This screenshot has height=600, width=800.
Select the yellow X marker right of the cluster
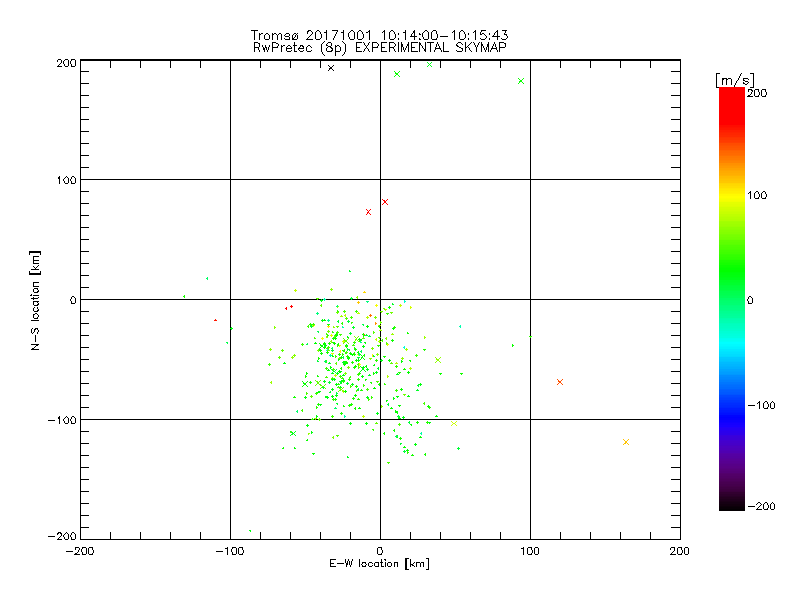pos(438,361)
